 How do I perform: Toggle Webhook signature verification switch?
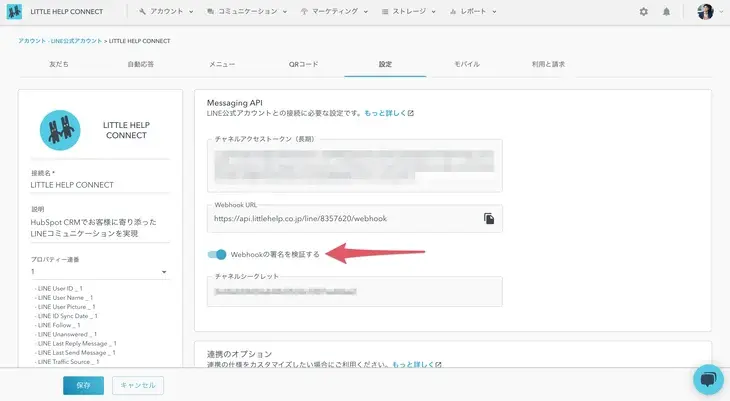pyautogui.click(x=216, y=255)
